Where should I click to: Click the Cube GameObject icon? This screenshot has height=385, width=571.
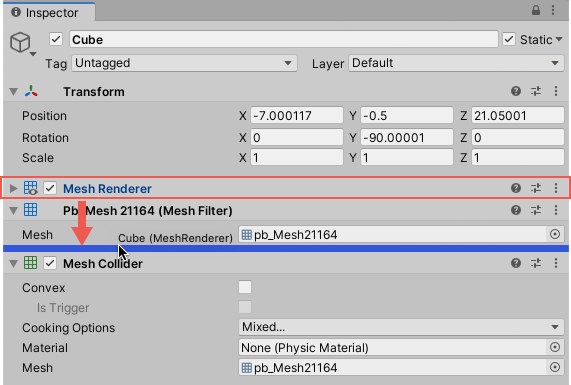[x=20, y=42]
